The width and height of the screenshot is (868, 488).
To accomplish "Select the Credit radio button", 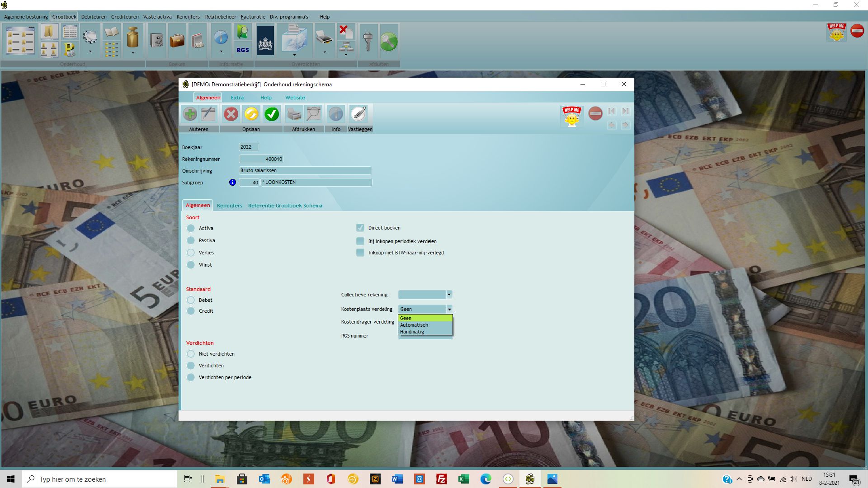I will click(x=191, y=311).
